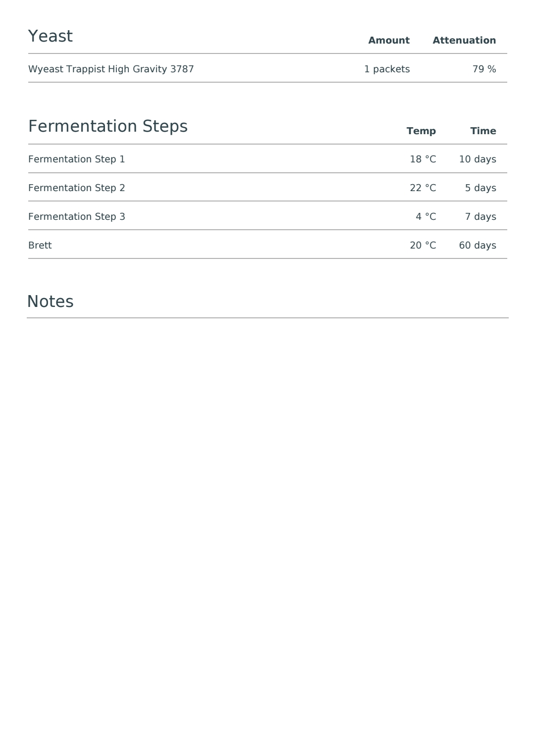Click the 60 days time value

(478, 246)
